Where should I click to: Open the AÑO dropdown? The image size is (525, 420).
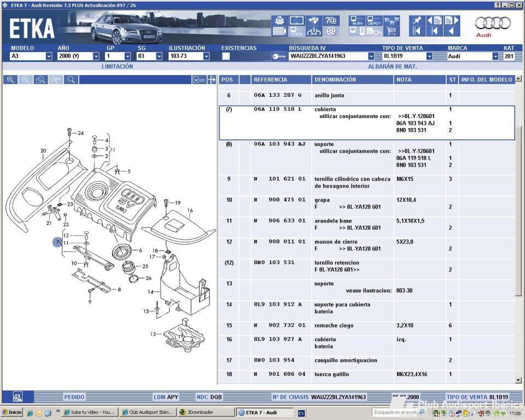[x=96, y=56]
